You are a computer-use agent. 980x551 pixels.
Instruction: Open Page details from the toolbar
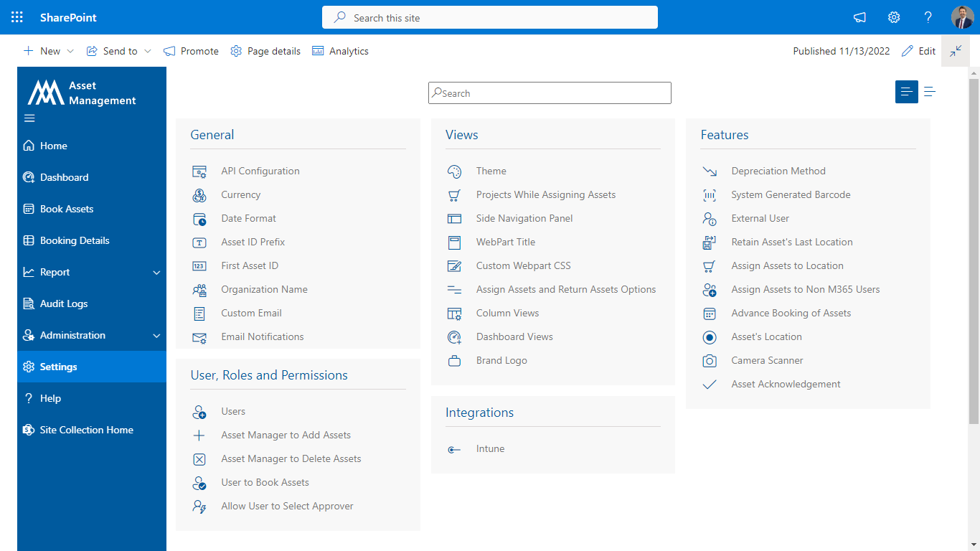[265, 51]
